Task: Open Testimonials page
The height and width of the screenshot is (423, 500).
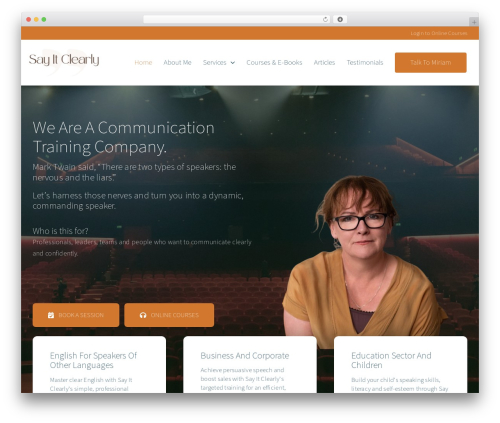Action: [x=365, y=62]
